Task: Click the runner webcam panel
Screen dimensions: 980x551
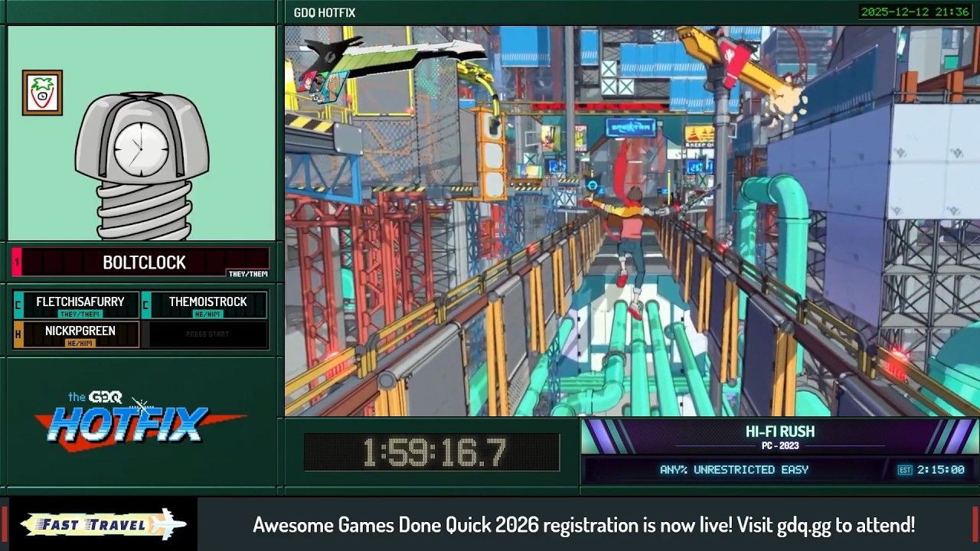Action: click(x=142, y=133)
